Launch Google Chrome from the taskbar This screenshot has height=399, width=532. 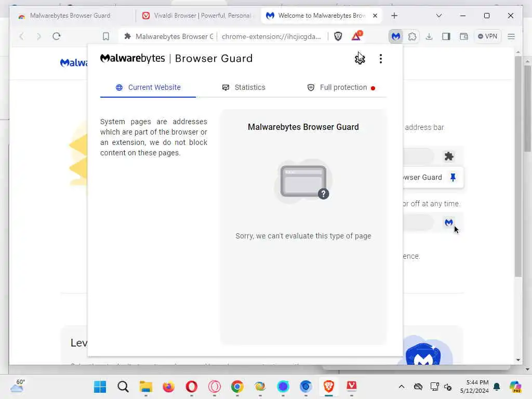237,387
